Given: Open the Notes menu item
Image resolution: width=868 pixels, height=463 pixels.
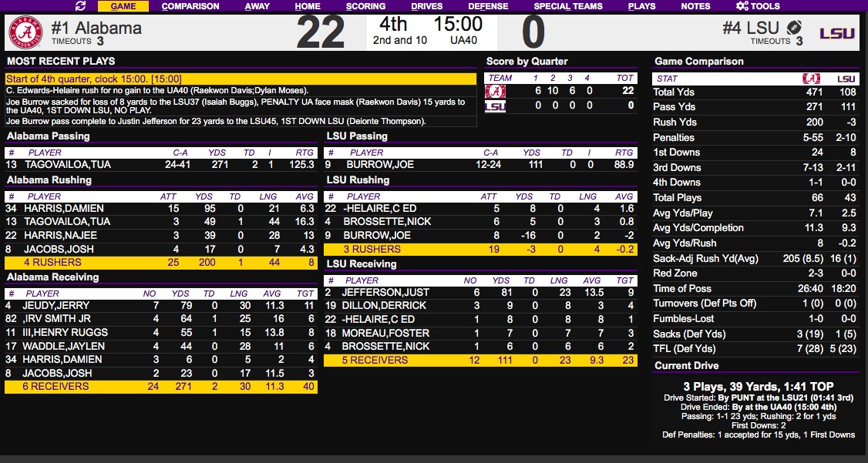Looking at the screenshot, I should [x=695, y=6].
